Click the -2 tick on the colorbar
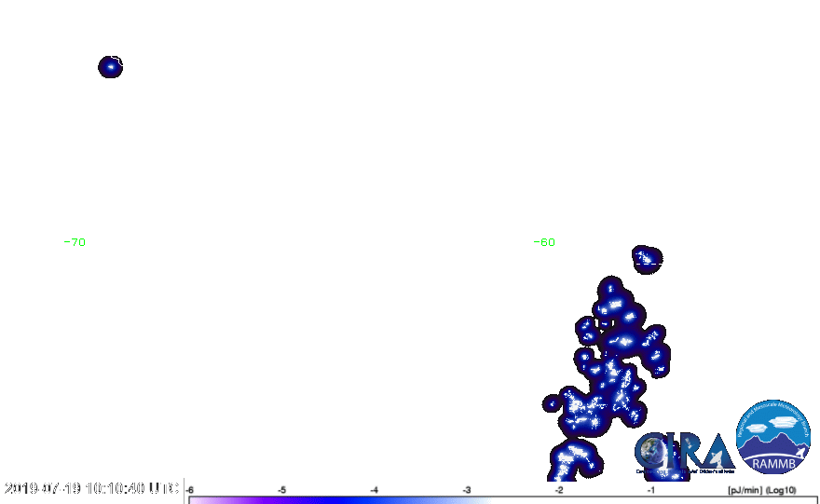The height and width of the screenshot is (504, 820). coord(558,489)
